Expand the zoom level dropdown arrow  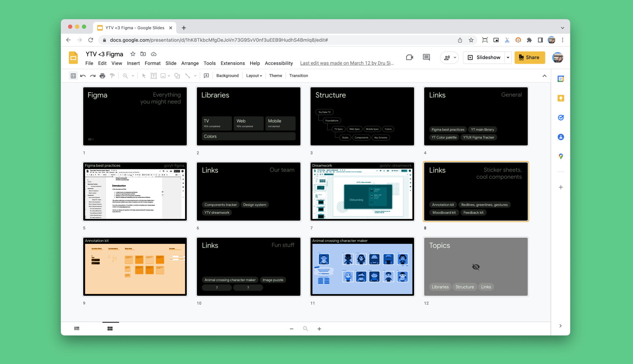point(133,76)
